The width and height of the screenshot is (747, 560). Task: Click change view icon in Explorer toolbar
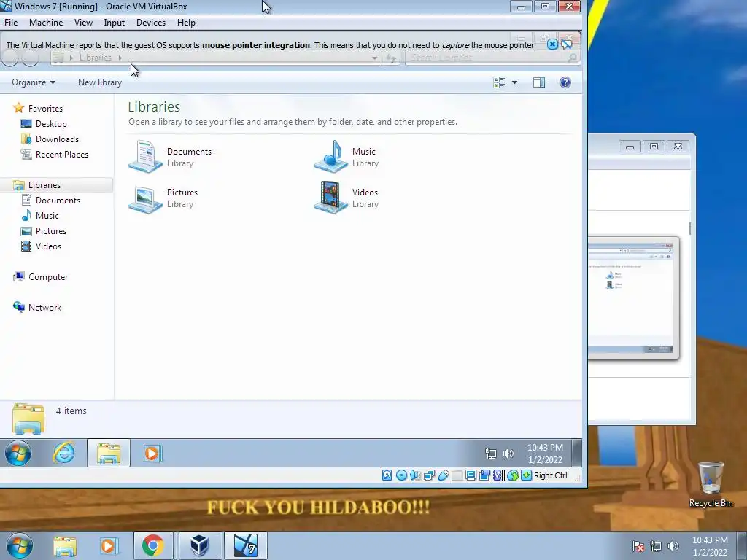[x=499, y=82]
